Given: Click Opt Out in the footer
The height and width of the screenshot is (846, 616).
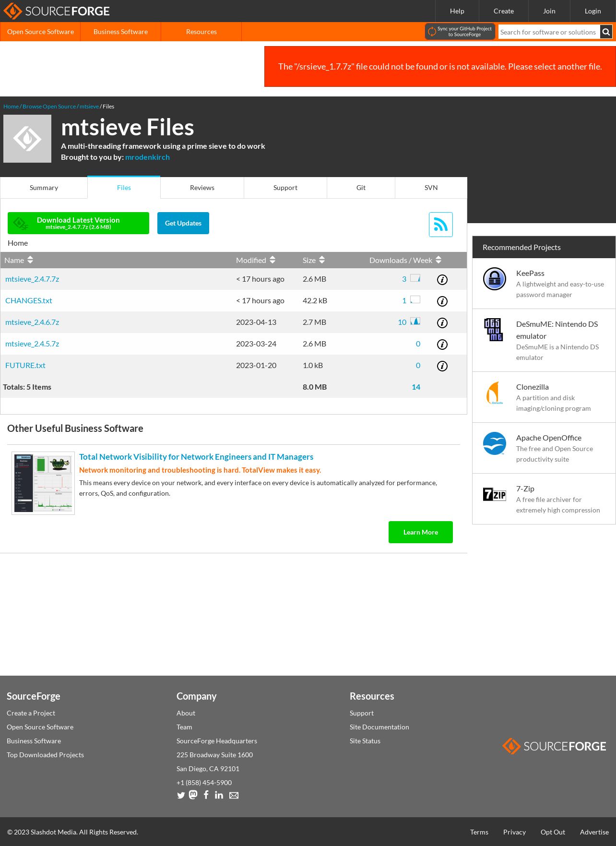Looking at the screenshot, I should point(553,832).
